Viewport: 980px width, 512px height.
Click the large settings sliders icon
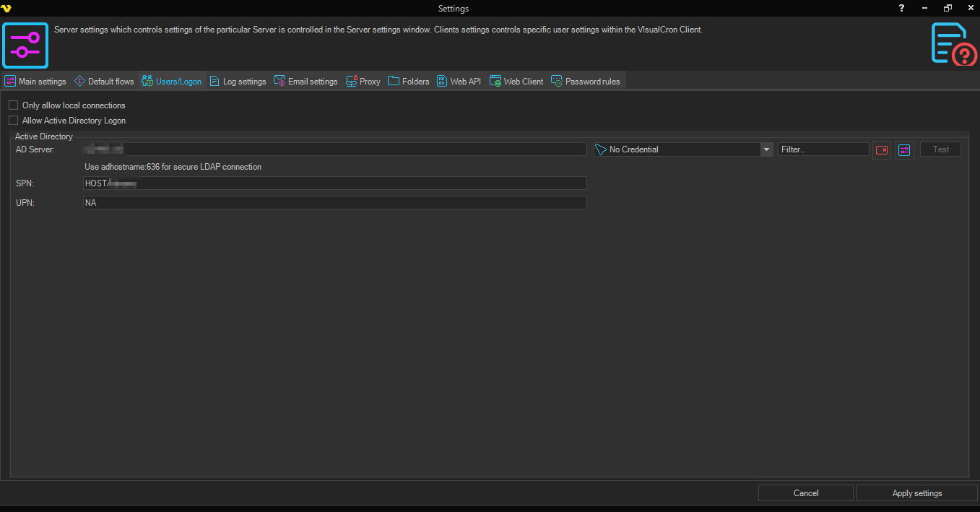coord(25,45)
